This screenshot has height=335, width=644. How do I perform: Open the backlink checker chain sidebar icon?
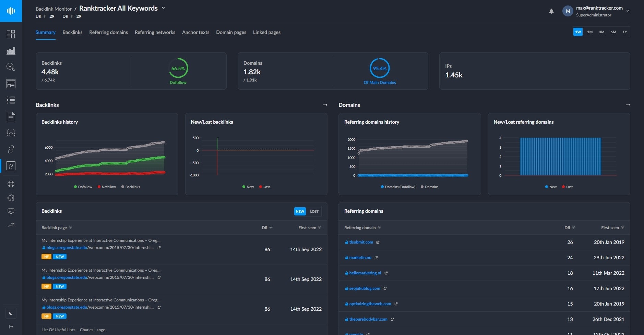[11, 149]
